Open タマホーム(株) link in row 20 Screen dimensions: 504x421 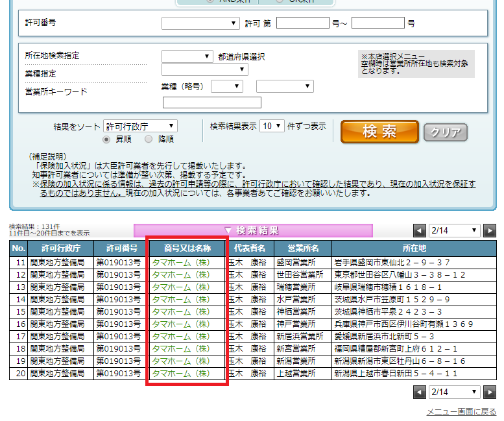pos(181,374)
